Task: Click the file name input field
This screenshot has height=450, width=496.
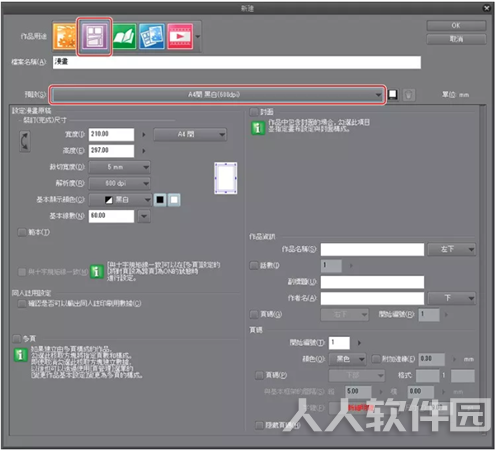Action: pyautogui.click(x=237, y=62)
